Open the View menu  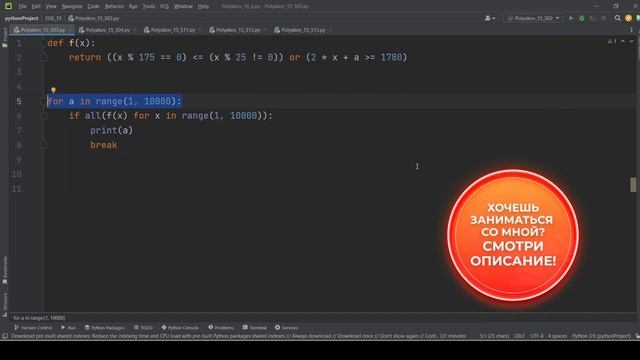tap(51, 6)
